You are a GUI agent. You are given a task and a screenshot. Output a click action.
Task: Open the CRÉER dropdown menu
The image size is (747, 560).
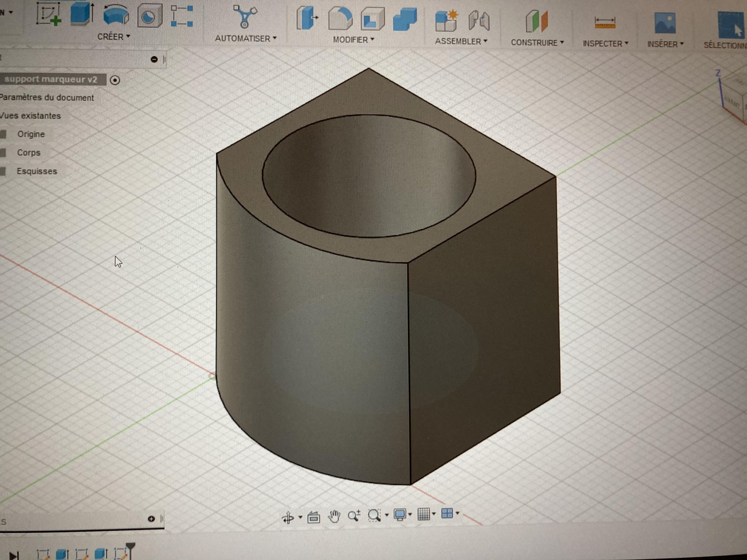(114, 36)
